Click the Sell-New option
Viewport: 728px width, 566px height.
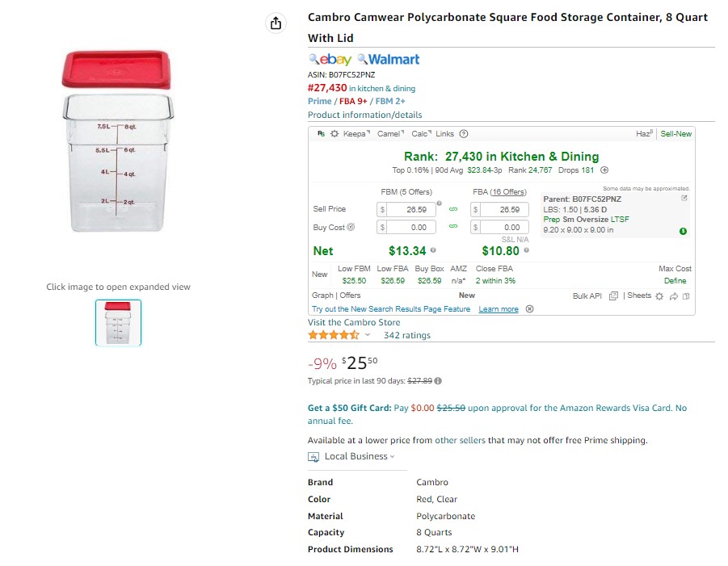676,133
